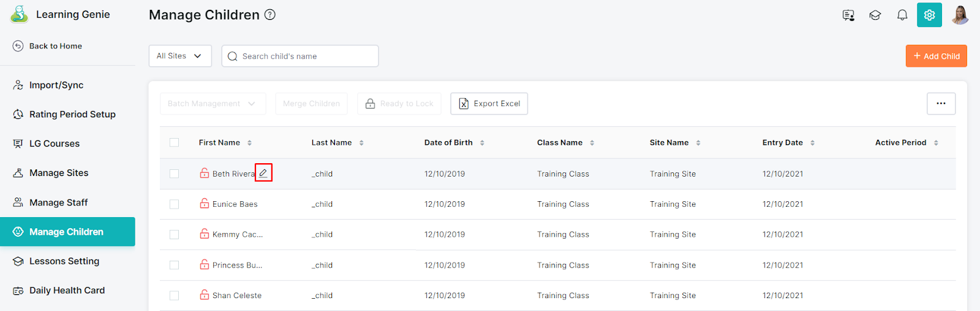
Task: Select the checkbox for Shan Celeste row
Action: (175, 296)
